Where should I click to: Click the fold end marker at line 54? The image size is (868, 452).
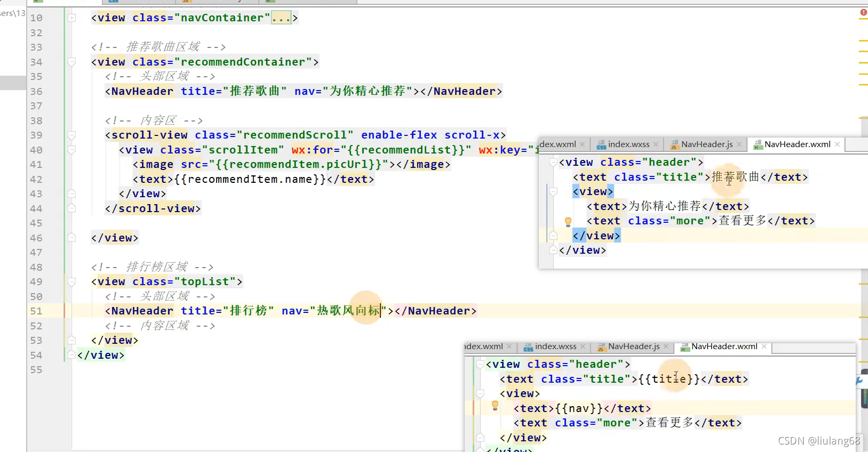[71, 355]
